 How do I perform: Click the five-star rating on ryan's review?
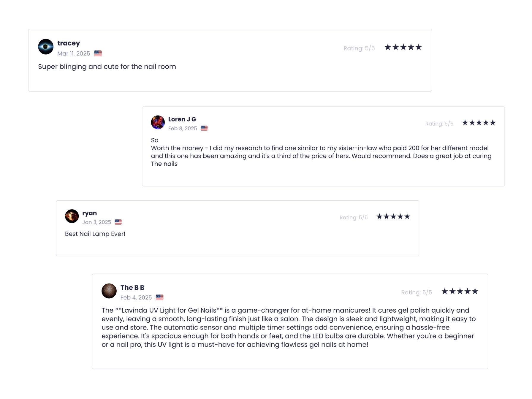[393, 217]
